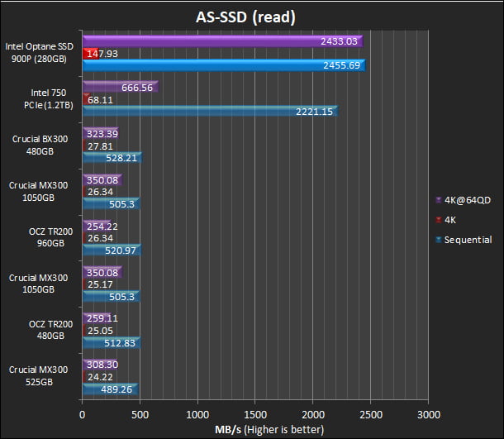Click the "MB/s (Higher is better)" axis title
The width and height of the screenshot is (504, 439).
269,429
